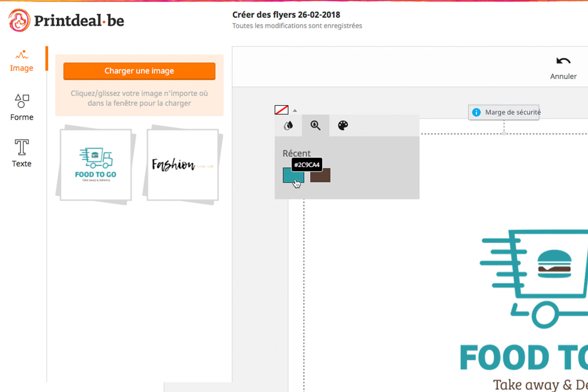Click the Créer des flyers 26-02-2018 title
Image resolution: width=588 pixels, height=392 pixels.
point(286,15)
